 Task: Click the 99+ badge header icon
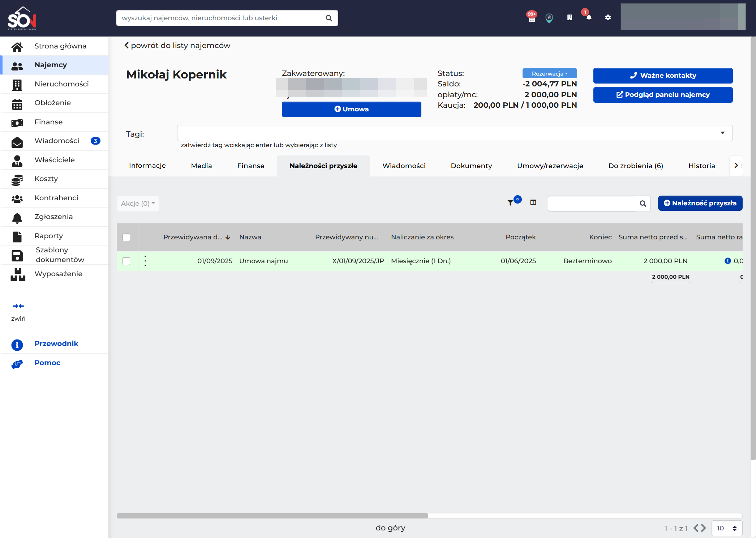pos(532,17)
